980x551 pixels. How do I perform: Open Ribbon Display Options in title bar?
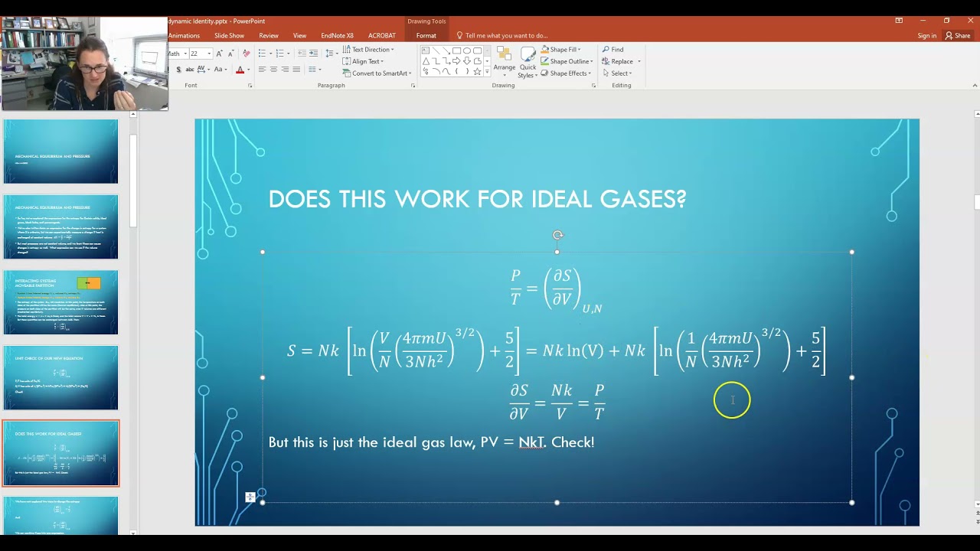coord(899,21)
